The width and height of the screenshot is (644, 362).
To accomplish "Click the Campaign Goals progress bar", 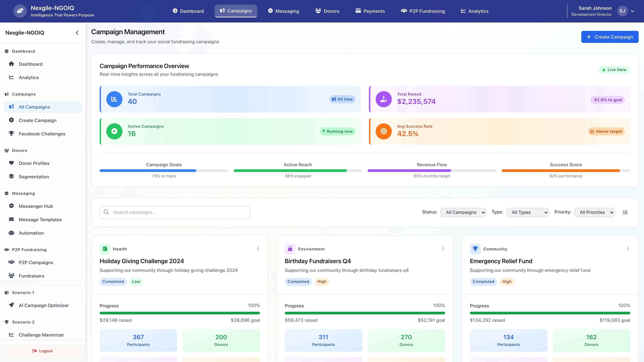I will tap(164, 170).
